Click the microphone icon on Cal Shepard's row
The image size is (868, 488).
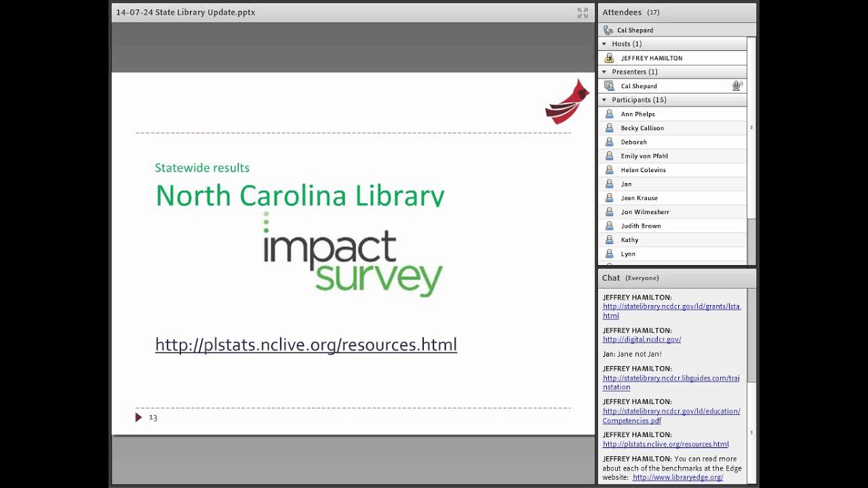click(737, 86)
